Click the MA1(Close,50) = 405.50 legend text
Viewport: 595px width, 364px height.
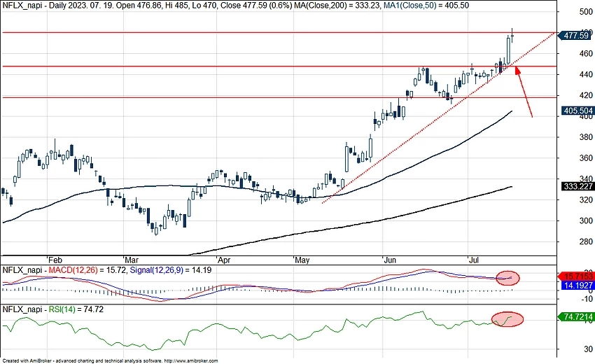[426, 6]
